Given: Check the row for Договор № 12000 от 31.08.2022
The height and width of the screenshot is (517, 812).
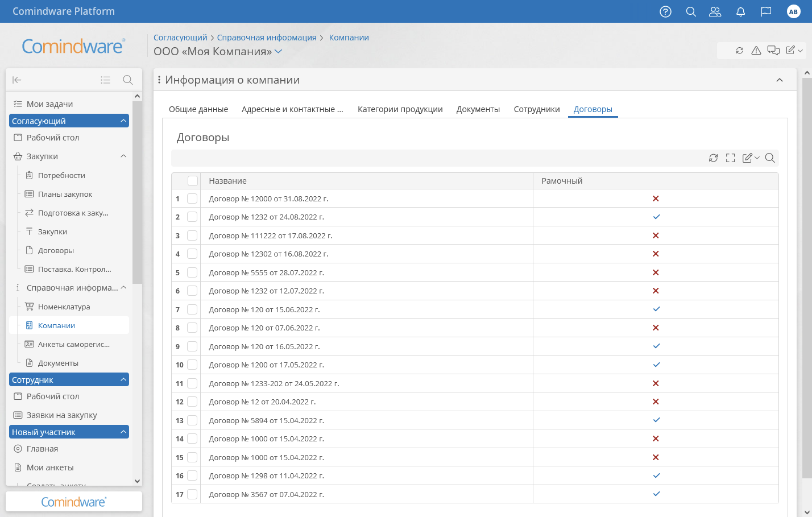Looking at the screenshot, I should tap(192, 198).
